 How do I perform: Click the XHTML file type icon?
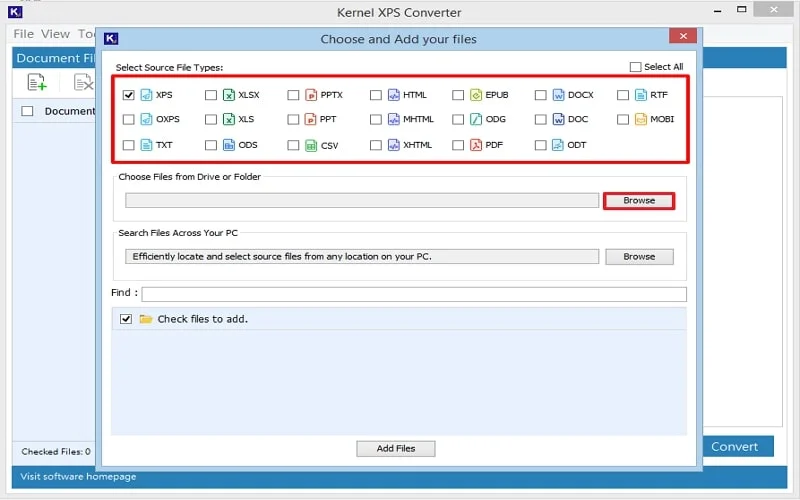pos(393,145)
